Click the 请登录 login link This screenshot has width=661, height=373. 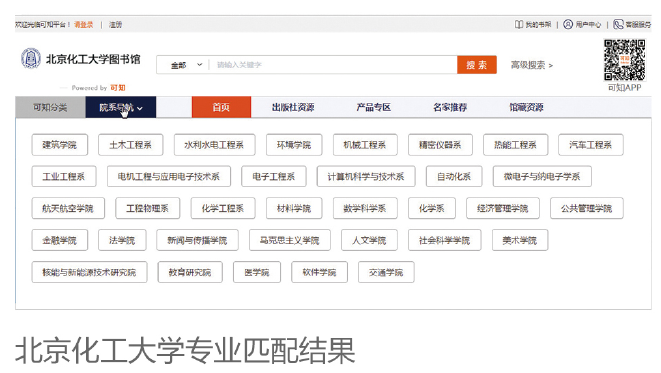coord(83,25)
